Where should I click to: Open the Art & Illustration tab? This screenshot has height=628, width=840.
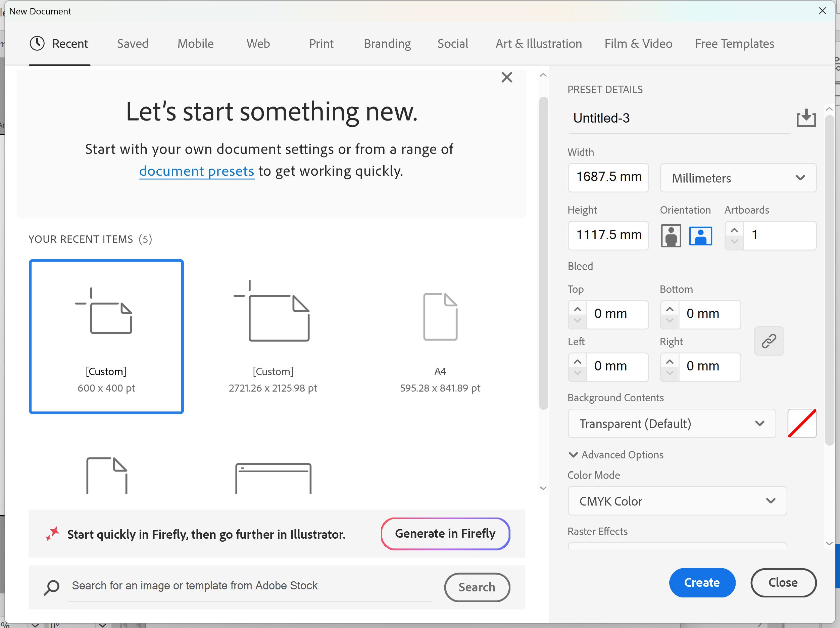(539, 44)
